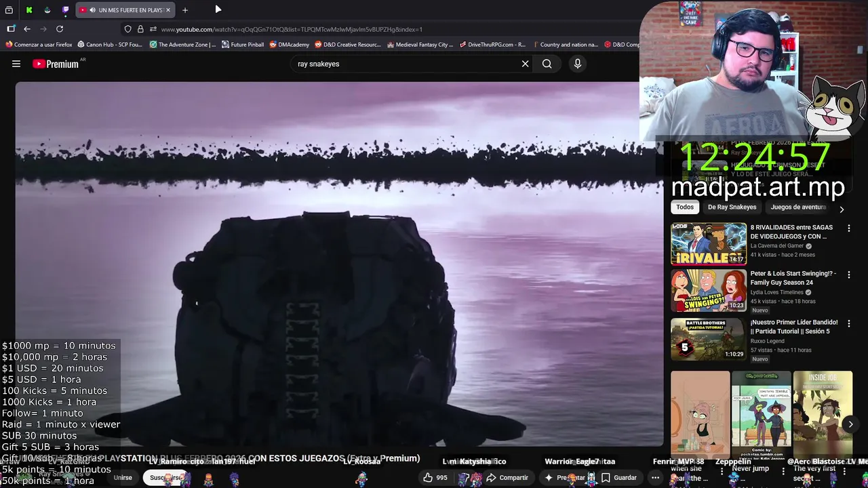Click the Unirse button
The image size is (868, 488).
[123, 478]
